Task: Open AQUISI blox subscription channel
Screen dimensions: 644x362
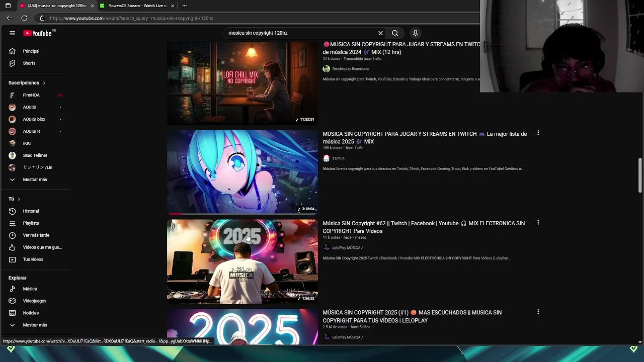Action: pos(35,119)
